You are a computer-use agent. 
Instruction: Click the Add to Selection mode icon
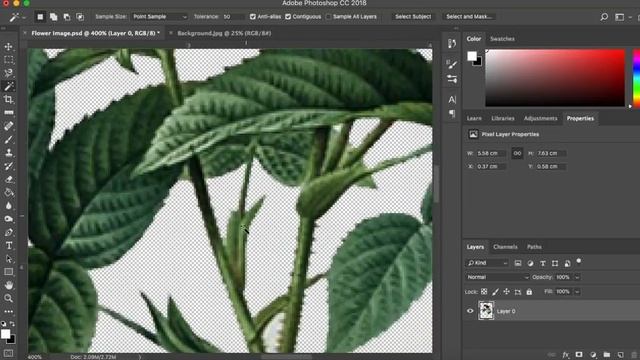53,17
